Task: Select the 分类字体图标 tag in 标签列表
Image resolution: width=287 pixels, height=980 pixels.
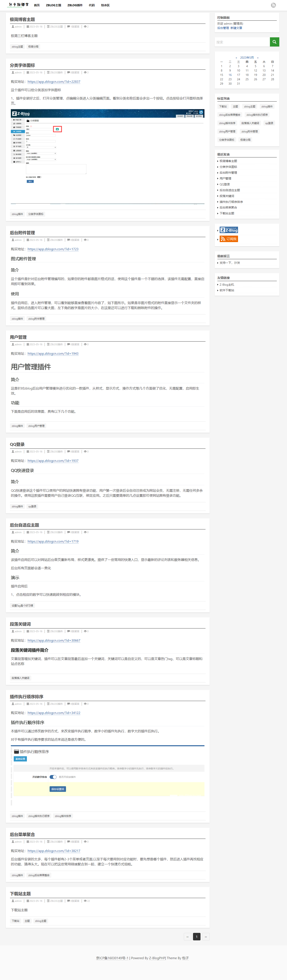Action: click(x=227, y=140)
